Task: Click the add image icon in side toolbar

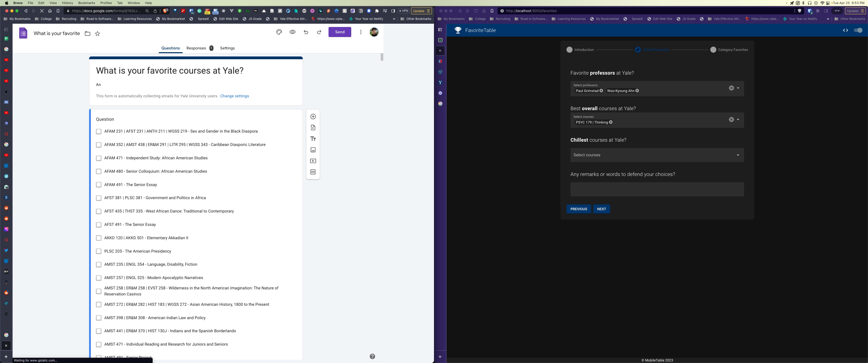Action: 313,150
